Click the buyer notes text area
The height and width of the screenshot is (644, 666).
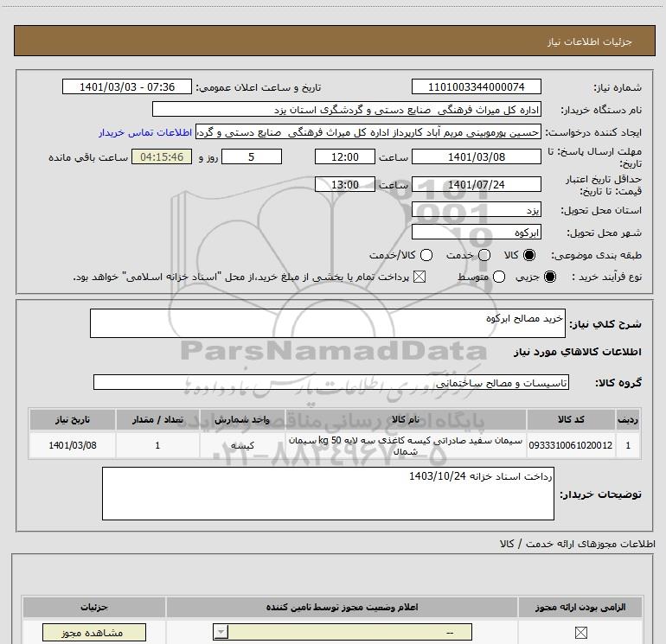[328, 494]
